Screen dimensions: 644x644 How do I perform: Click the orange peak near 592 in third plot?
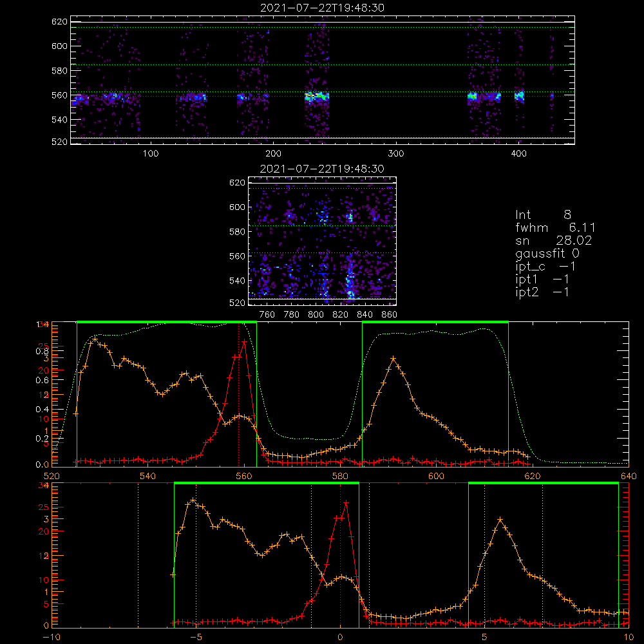[393, 359]
